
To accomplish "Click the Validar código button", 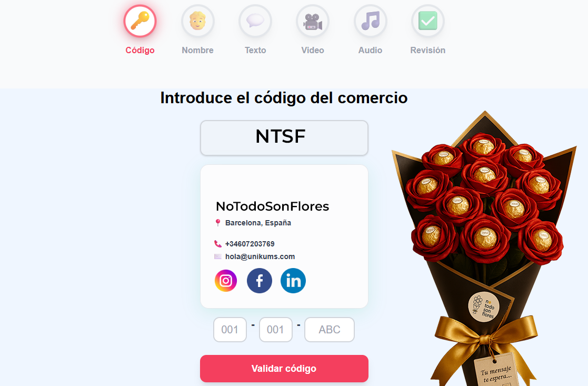I will pos(284,369).
